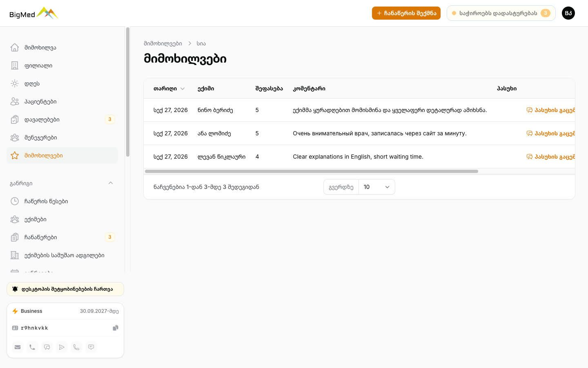Go to პაციენტები in the sidebar

point(62,101)
